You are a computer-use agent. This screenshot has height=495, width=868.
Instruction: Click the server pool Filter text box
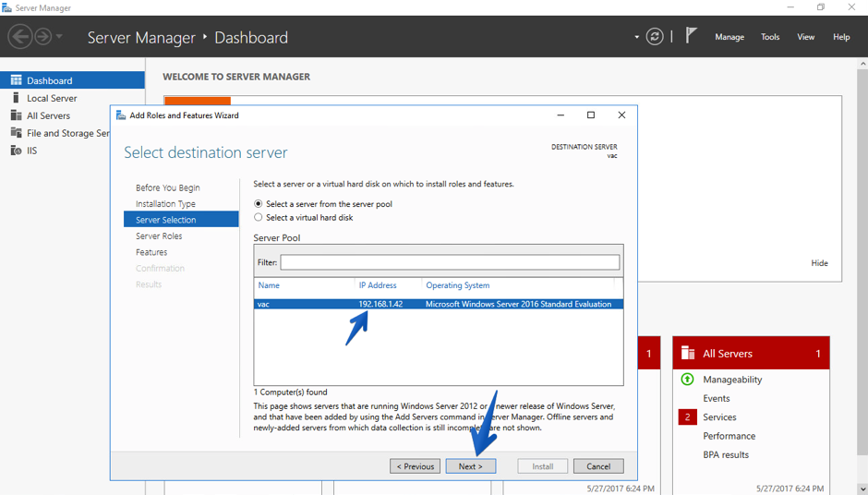coord(450,262)
